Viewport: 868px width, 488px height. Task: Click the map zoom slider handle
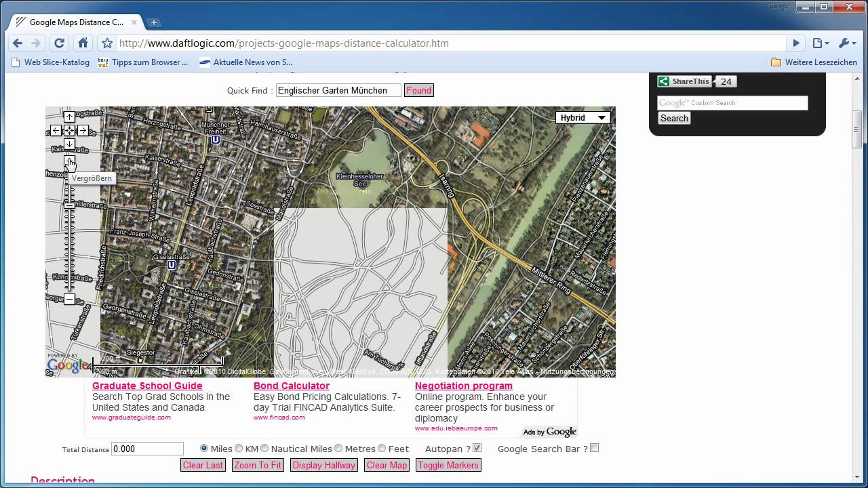pyautogui.click(x=69, y=205)
